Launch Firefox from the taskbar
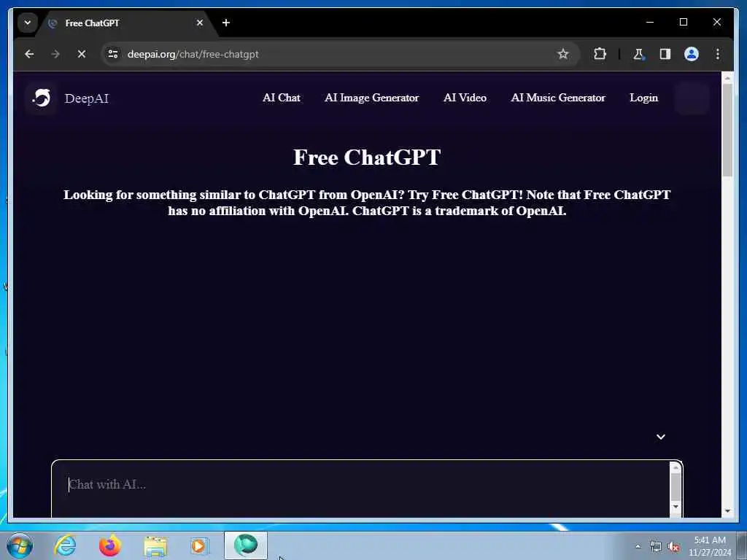The image size is (747, 560). coord(110,545)
